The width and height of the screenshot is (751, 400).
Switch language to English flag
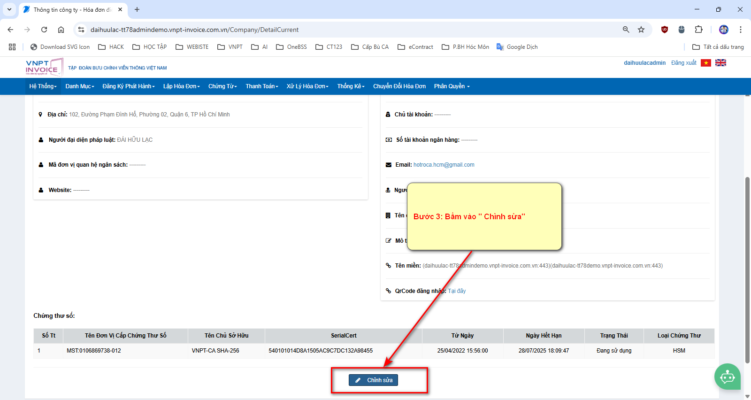pyautogui.click(x=720, y=63)
